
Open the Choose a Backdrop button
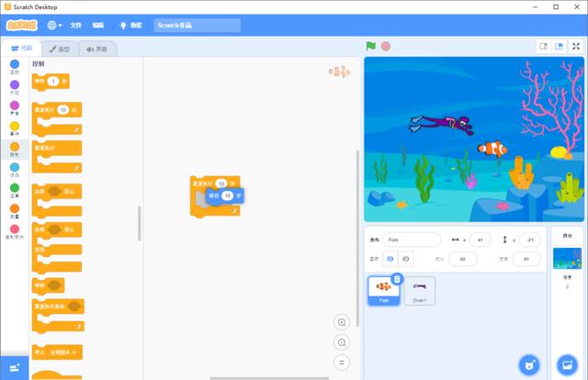(567, 363)
